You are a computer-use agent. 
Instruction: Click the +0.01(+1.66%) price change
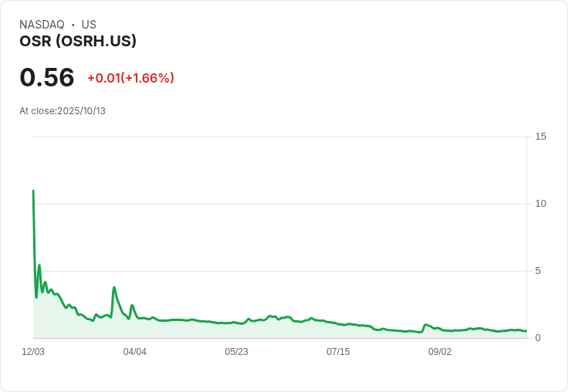tap(130, 78)
